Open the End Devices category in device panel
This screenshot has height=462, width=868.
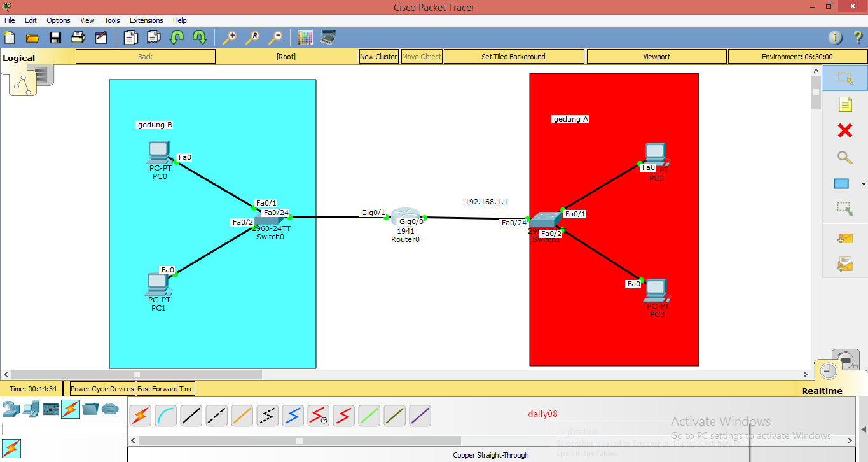31,409
